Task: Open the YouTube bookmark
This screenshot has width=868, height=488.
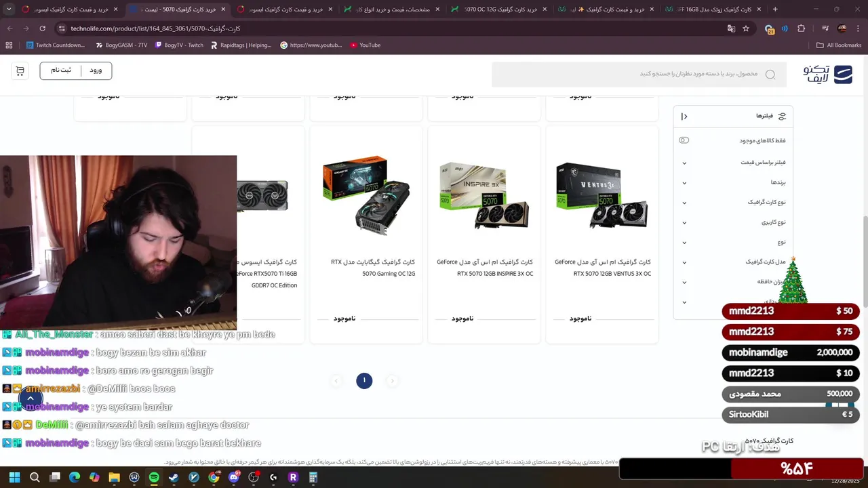Action: [366, 45]
